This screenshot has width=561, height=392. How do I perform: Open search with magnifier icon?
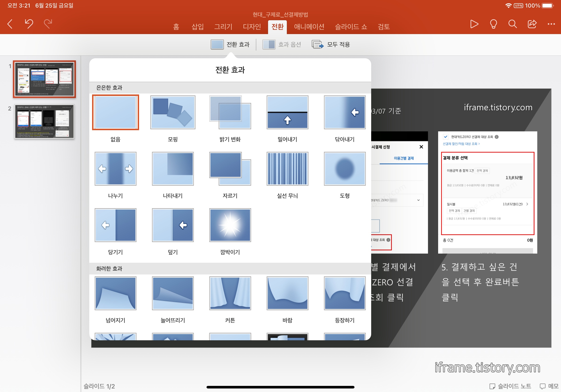click(512, 24)
